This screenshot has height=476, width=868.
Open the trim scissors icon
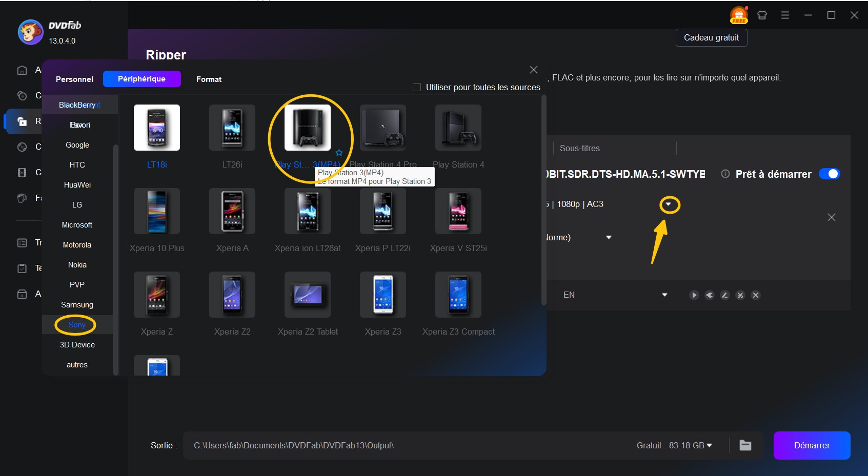pyautogui.click(x=740, y=295)
